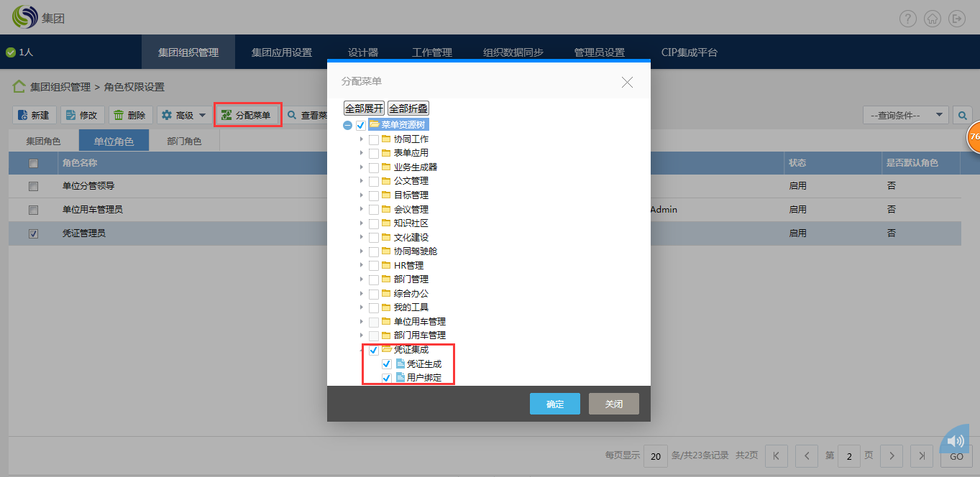Check the 协同工作 checkbox

[x=374, y=139]
